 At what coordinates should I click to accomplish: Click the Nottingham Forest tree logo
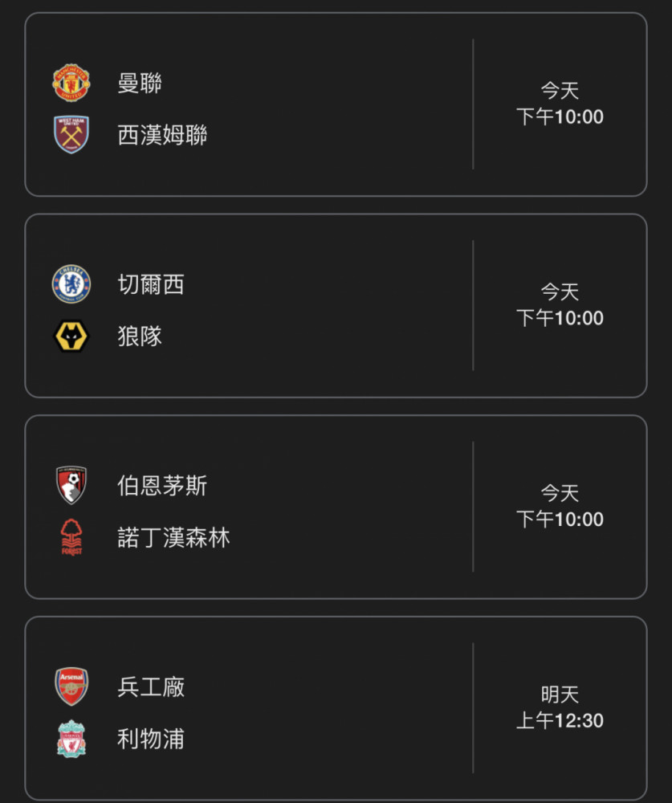71,537
